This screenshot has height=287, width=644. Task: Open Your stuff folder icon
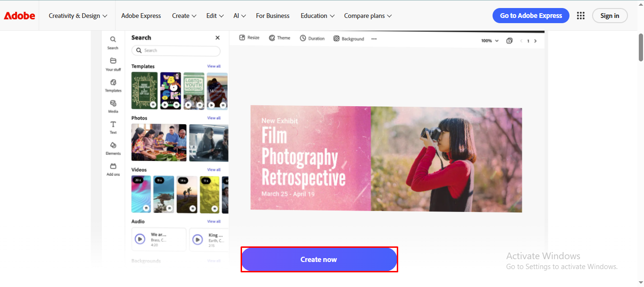coord(113,61)
